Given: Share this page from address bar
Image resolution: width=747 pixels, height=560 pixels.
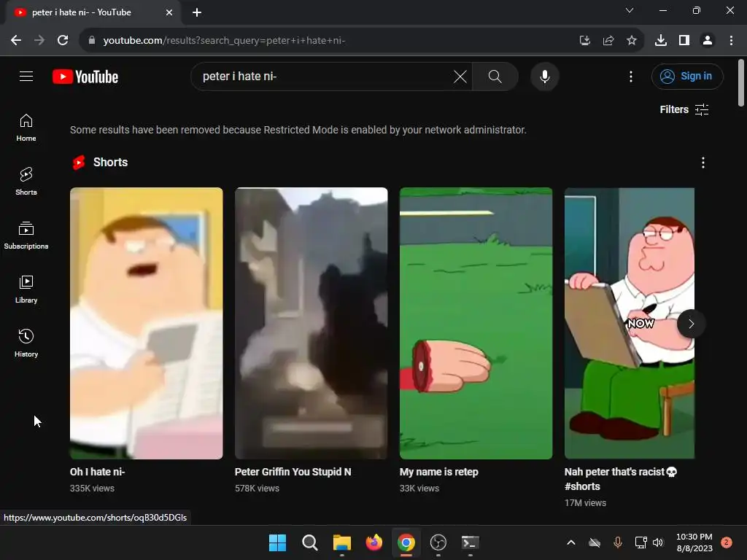Looking at the screenshot, I should pyautogui.click(x=608, y=41).
